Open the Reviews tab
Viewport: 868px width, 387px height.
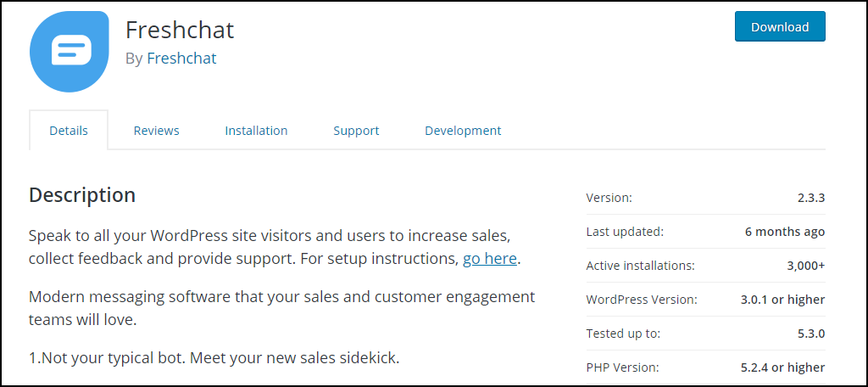pyautogui.click(x=156, y=131)
